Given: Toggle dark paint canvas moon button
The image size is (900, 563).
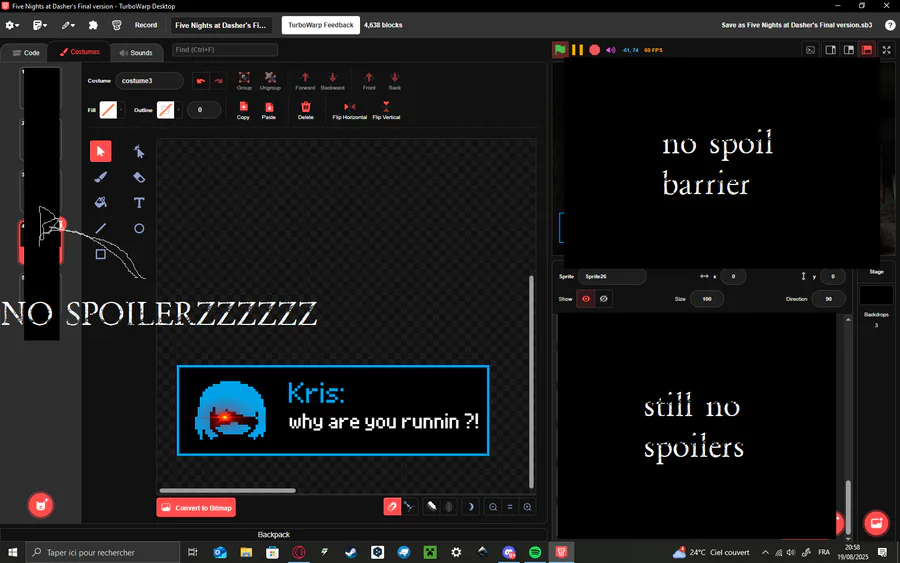Looking at the screenshot, I should point(471,507).
